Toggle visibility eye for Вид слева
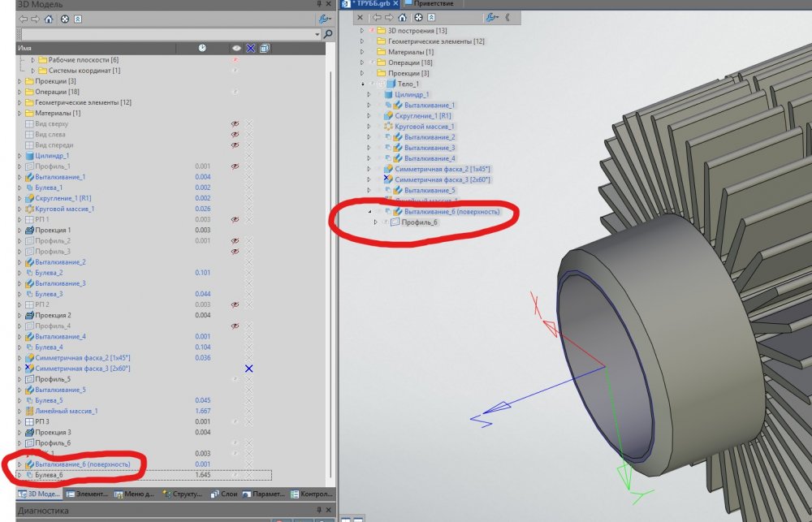This screenshot has height=522, width=812. pos(235,135)
